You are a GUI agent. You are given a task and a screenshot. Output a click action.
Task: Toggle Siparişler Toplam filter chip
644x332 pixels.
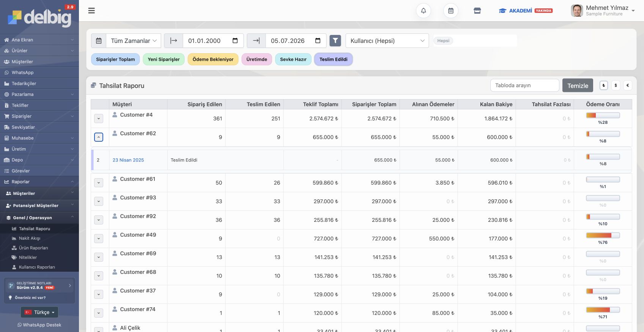115,59
